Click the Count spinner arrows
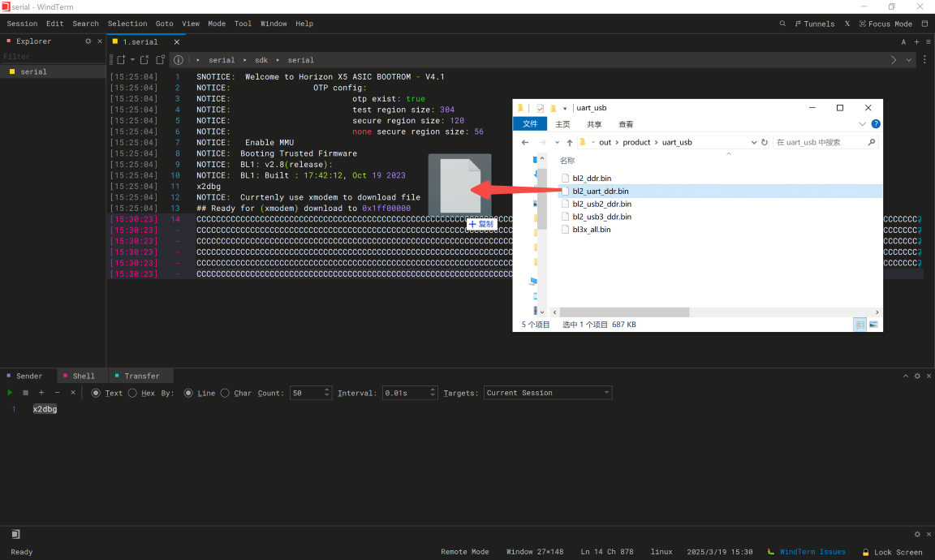 click(x=327, y=393)
